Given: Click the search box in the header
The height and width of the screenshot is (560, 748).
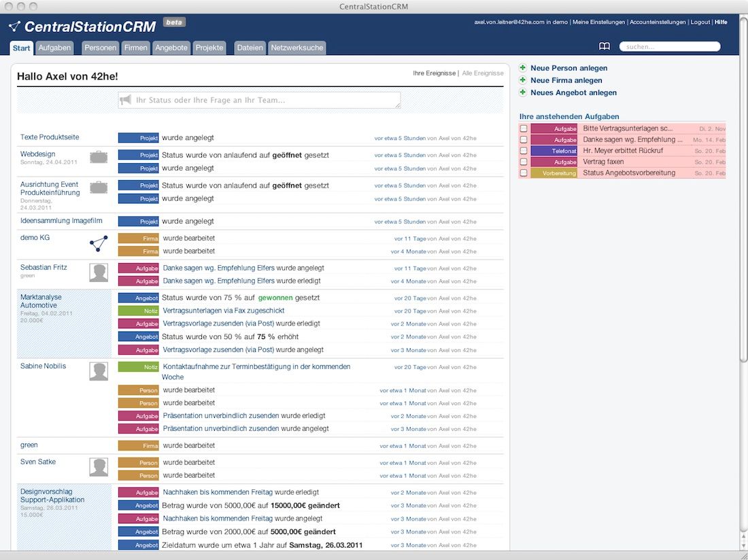Looking at the screenshot, I should [669, 47].
